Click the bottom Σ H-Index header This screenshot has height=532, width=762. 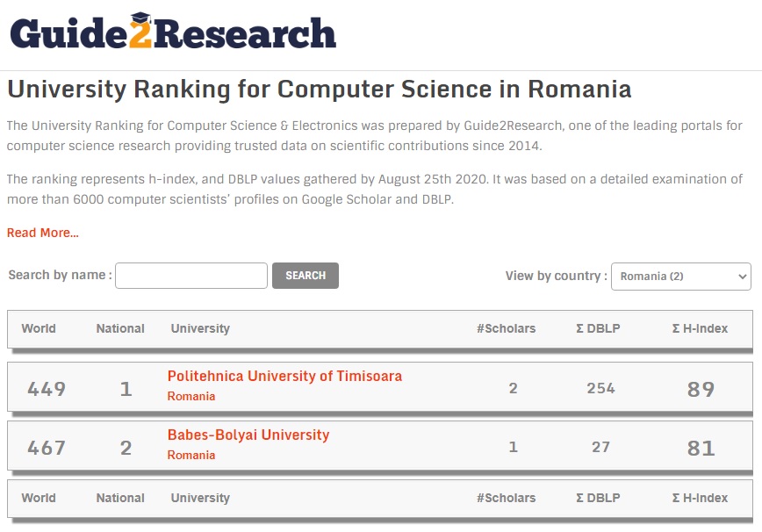[700, 498]
